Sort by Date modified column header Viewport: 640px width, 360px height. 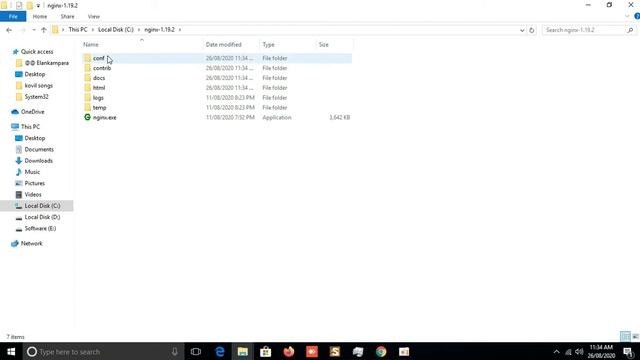[224, 44]
